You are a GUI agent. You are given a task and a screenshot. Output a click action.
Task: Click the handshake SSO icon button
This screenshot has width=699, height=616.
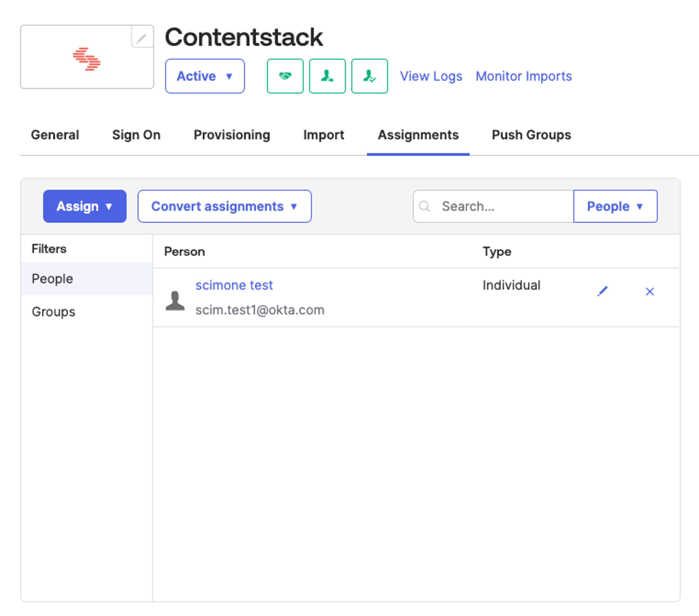285,76
